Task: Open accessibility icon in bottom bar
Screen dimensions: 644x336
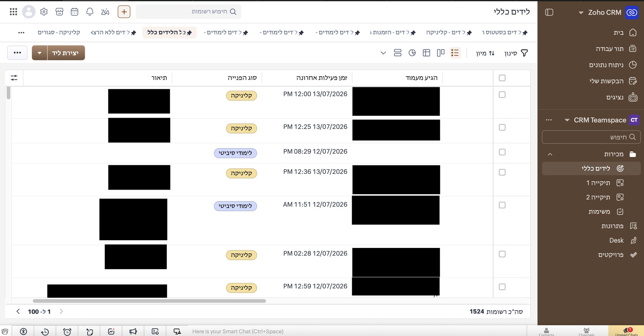Action: 23,332
